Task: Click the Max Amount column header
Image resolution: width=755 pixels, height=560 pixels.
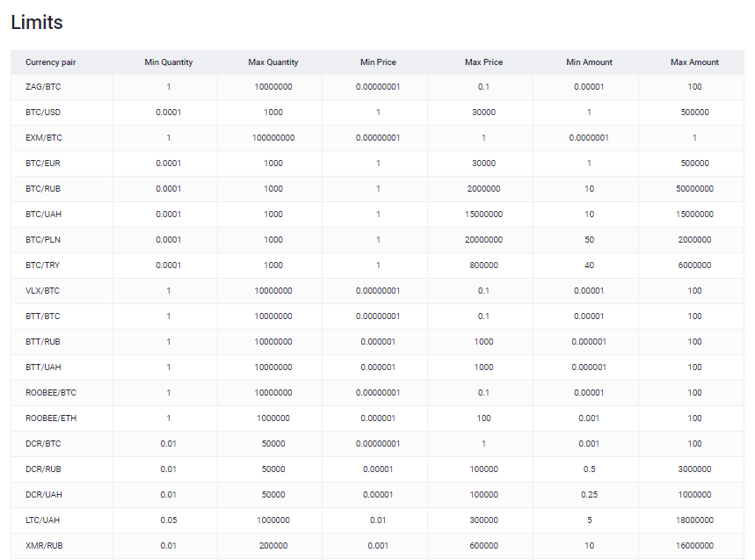Action: (694, 62)
